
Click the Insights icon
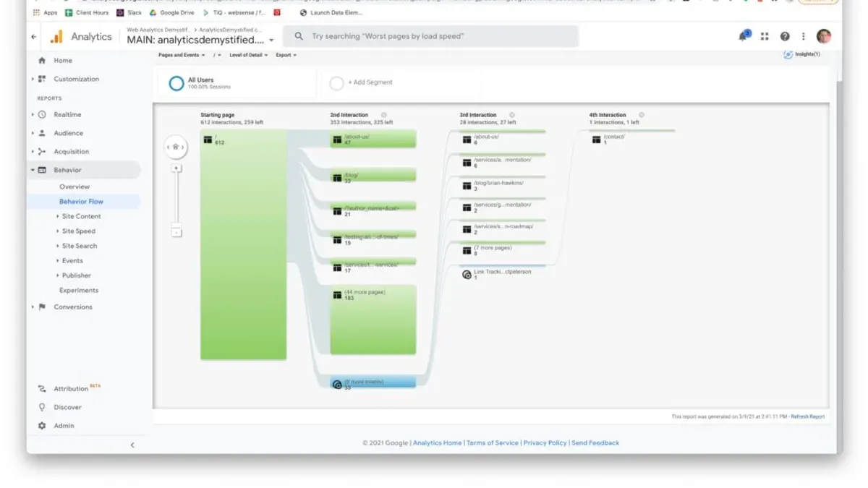click(788, 55)
